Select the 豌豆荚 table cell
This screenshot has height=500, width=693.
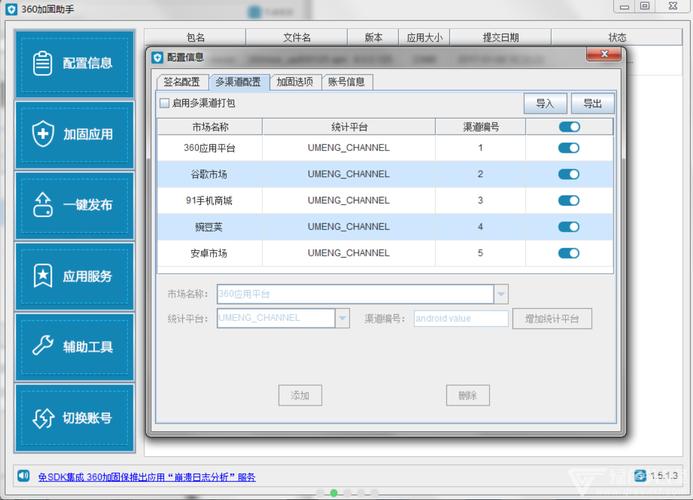point(209,227)
